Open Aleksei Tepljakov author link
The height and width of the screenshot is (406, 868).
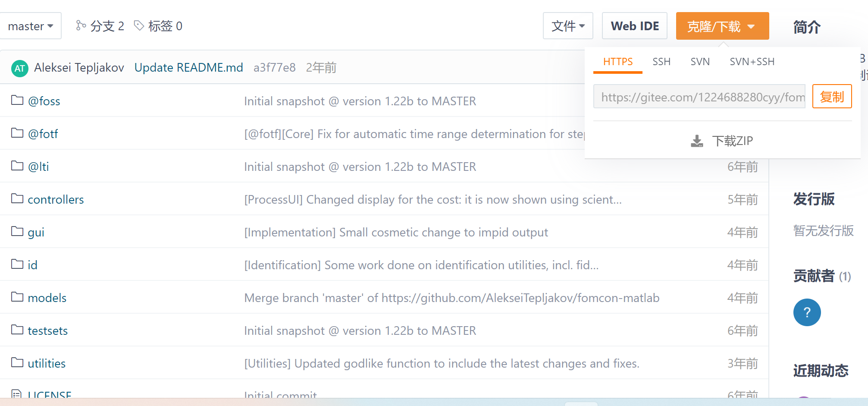coord(79,68)
